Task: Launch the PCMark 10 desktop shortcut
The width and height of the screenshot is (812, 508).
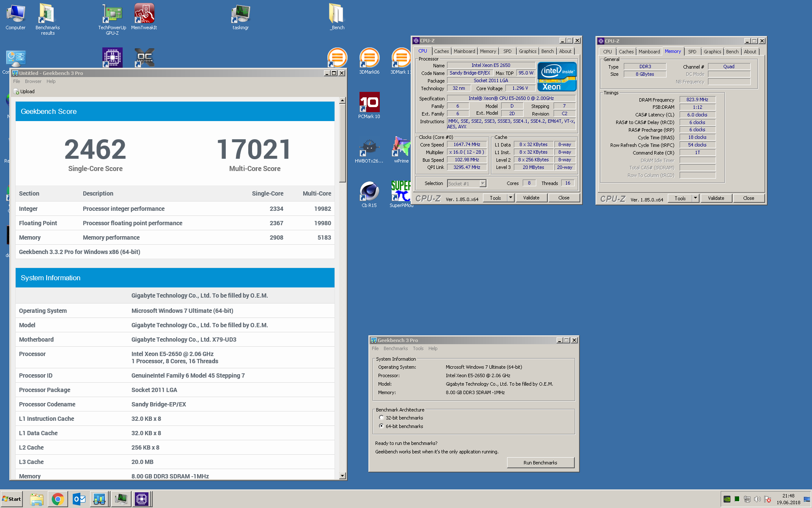Action: pyautogui.click(x=369, y=106)
